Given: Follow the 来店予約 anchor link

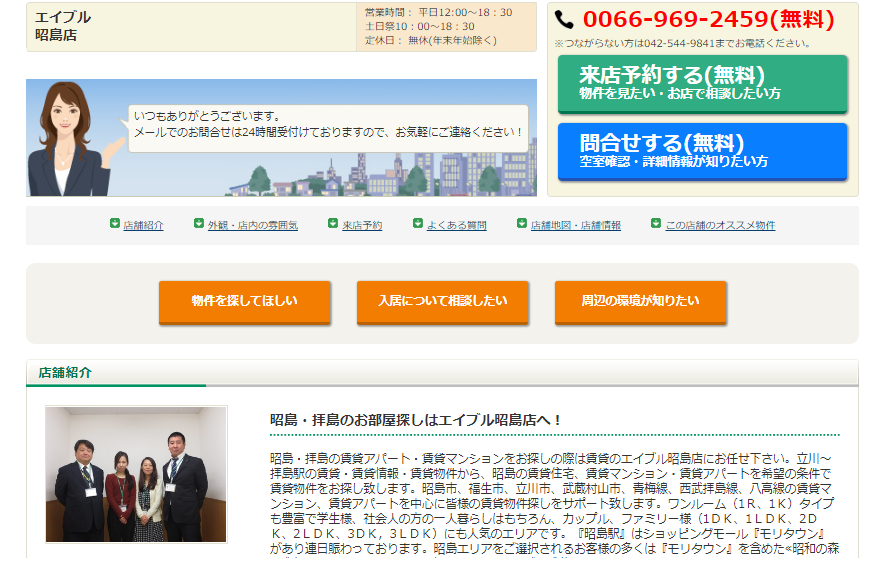Looking at the screenshot, I should 362,226.
